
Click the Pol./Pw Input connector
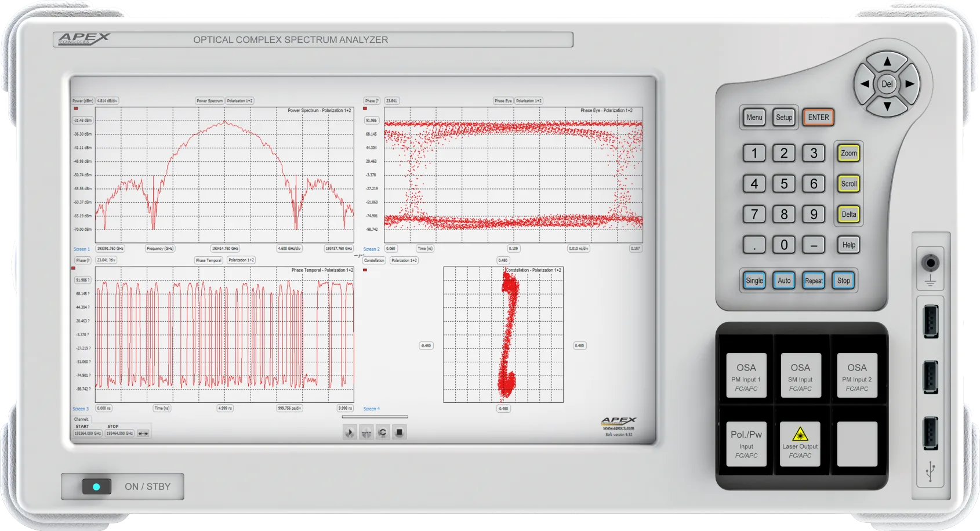746,444
